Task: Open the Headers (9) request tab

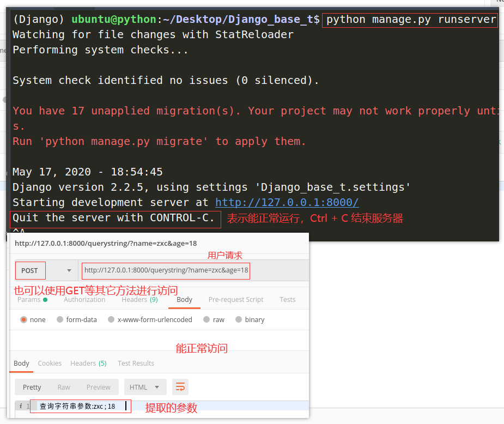Action: [139, 299]
